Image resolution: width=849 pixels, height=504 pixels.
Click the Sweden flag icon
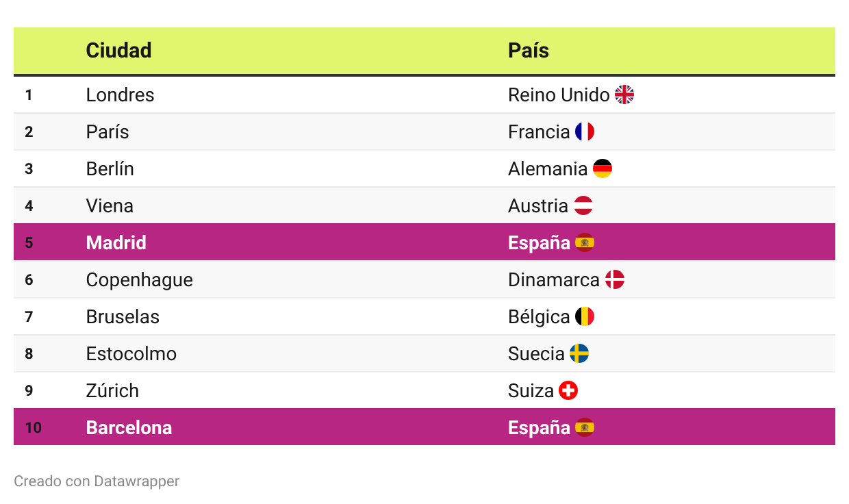point(579,353)
